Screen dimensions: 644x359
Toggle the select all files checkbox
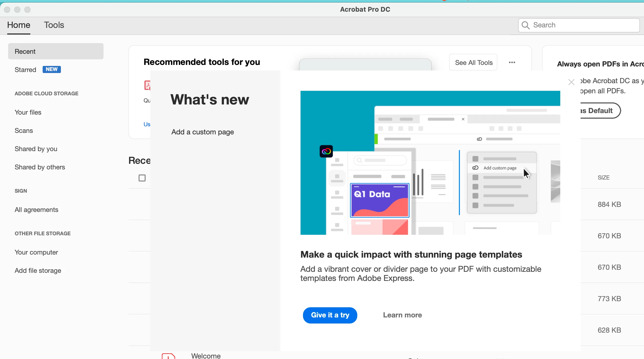[142, 178]
